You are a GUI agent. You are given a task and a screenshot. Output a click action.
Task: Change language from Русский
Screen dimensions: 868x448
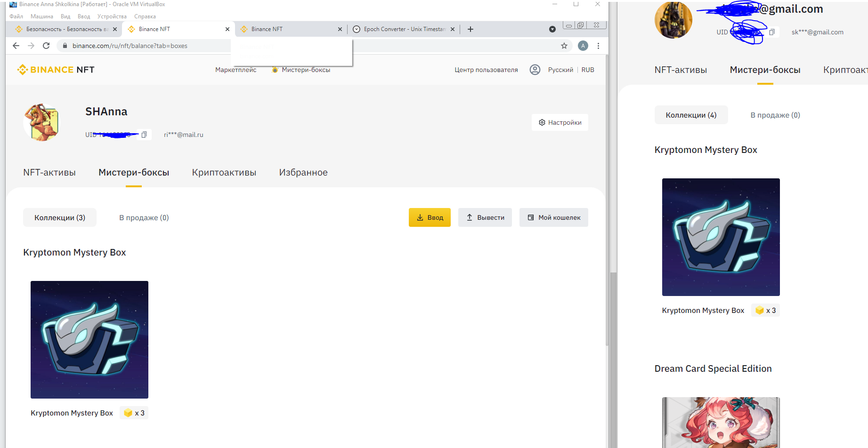click(560, 70)
